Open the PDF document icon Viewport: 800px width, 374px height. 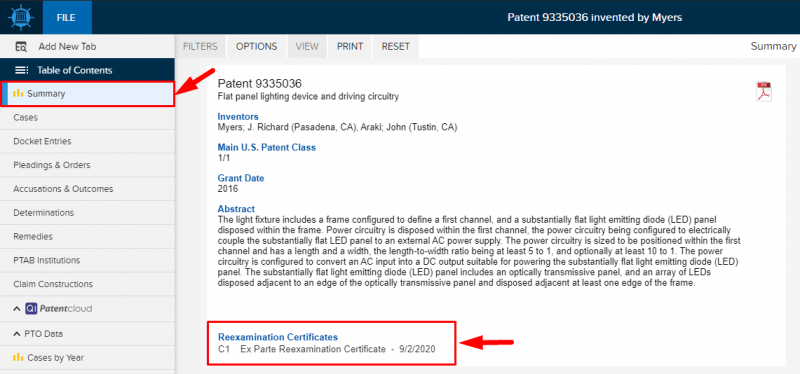pos(764,92)
